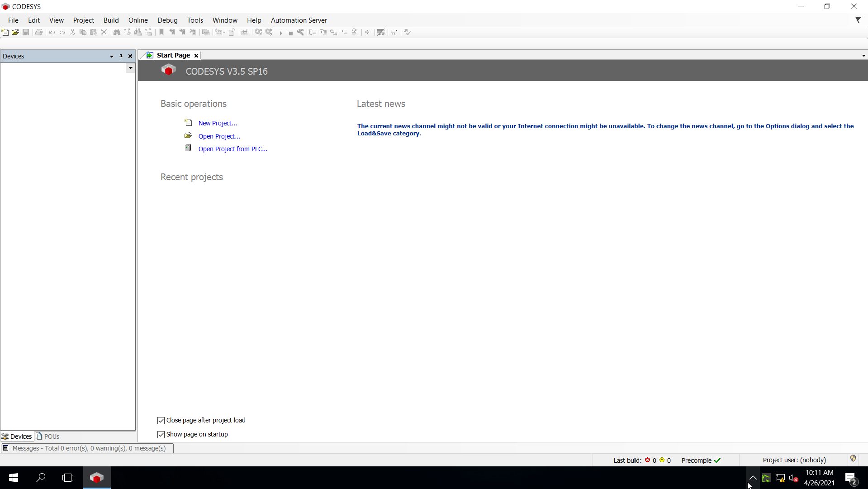
Task: Close the Devices panel
Action: coord(130,56)
